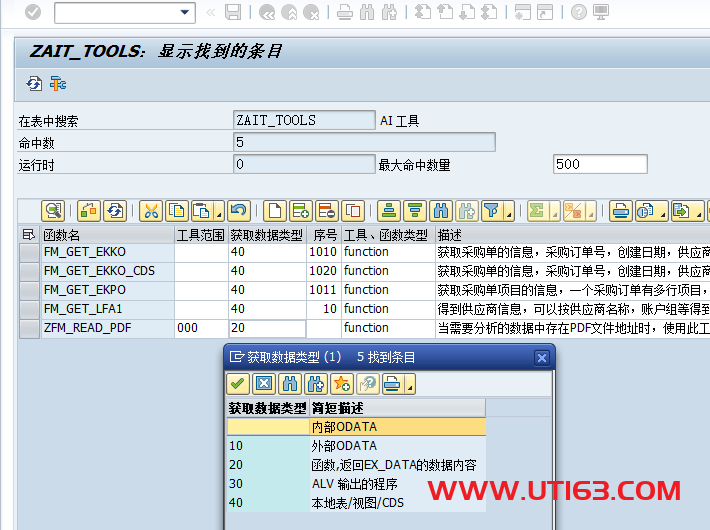The image size is (710, 530).
Task: Click the green checkmark confirm icon in popup
Action: coord(238,384)
